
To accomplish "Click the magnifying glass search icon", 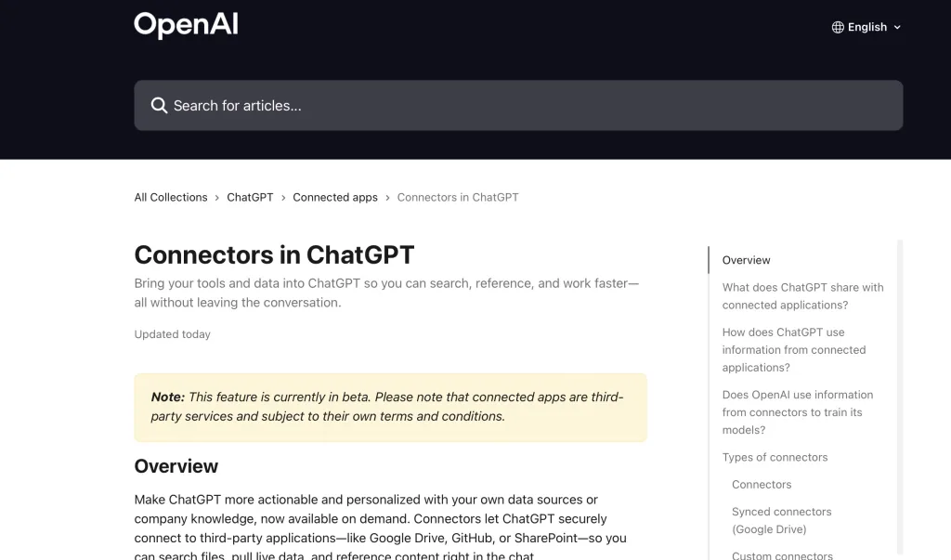I will click(159, 106).
